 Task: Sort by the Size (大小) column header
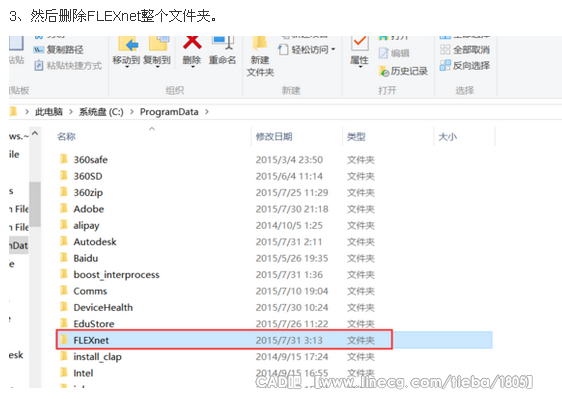pyautogui.click(x=448, y=137)
